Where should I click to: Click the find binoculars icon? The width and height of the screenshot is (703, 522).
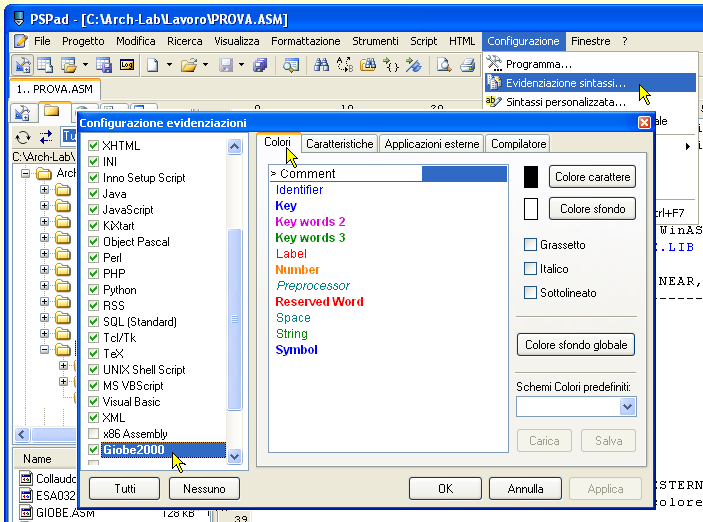[x=321, y=65]
